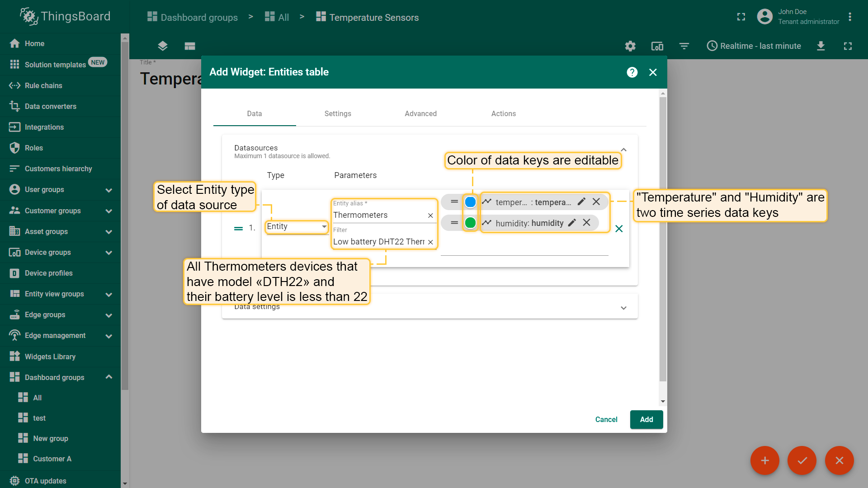Open Customers hierarchy
This screenshot has height=488, width=868.
coord(60,169)
